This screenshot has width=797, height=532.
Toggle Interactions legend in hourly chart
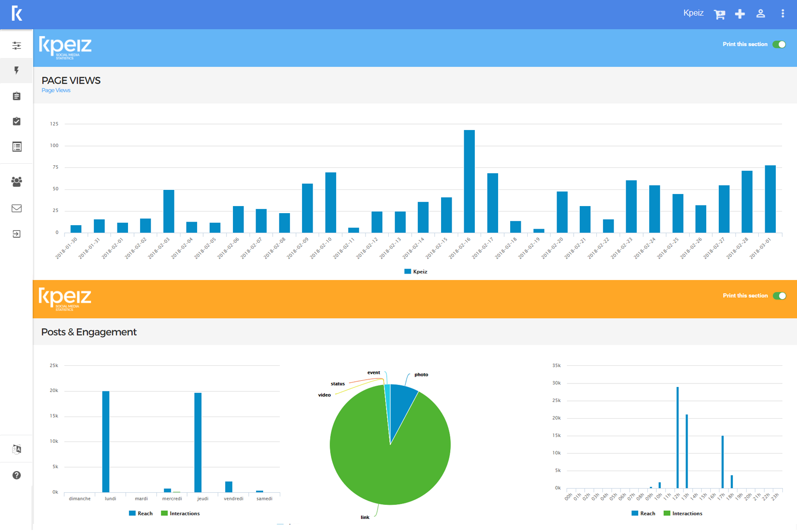[683, 513]
